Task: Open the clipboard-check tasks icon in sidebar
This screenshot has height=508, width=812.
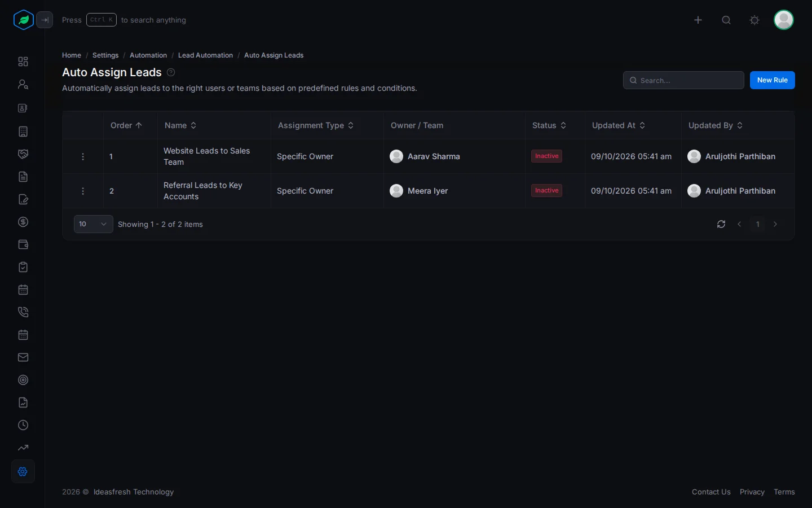Action: pos(23,267)
